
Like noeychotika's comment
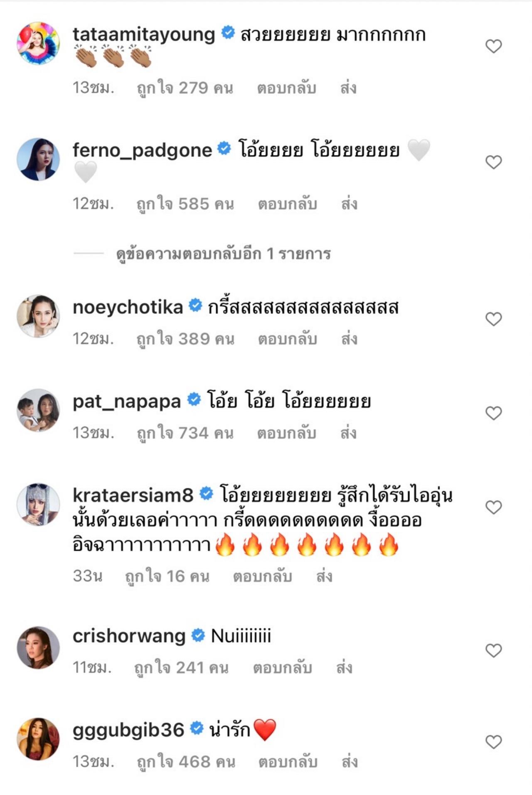click(493, 319)
